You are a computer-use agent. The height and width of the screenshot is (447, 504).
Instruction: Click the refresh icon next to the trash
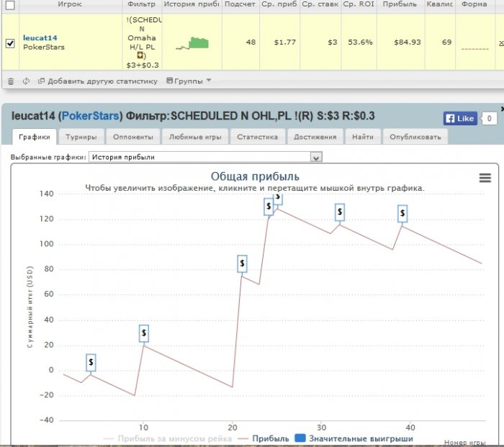(26, 81)
